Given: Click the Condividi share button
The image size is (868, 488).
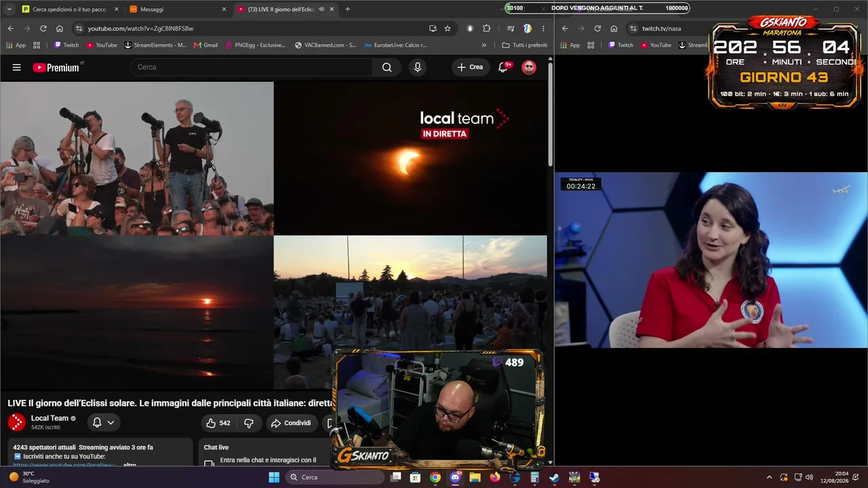Looking at the screenshot, I should point(292,423).
